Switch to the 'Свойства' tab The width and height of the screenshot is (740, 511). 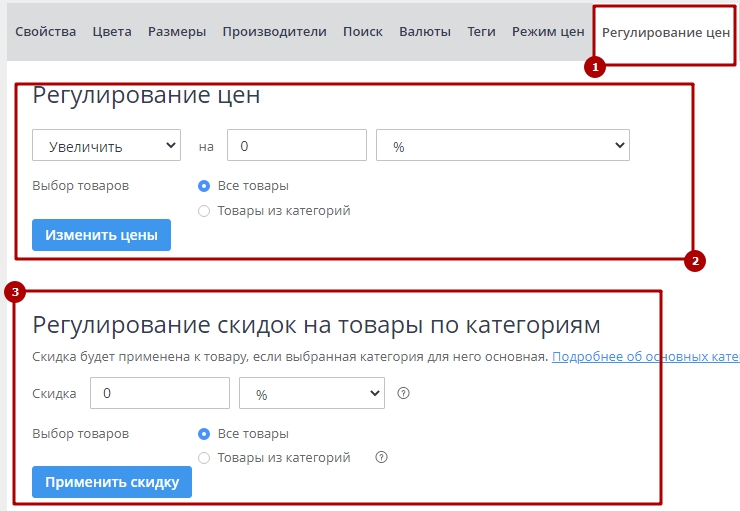click(46, 32)
